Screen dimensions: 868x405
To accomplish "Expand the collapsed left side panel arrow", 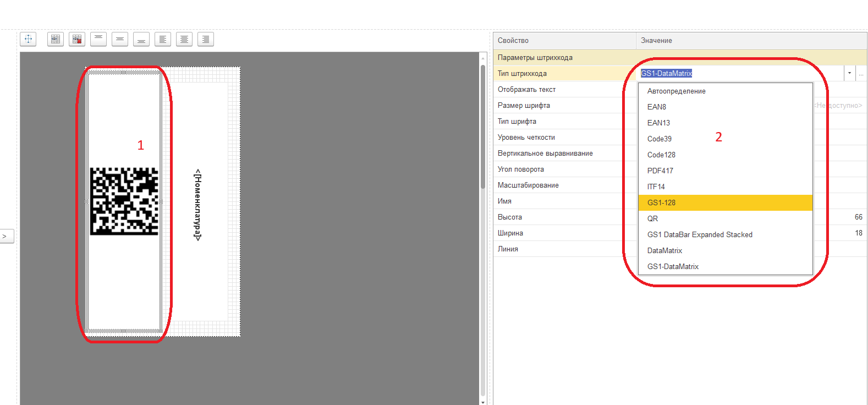I will pos(6,237).
